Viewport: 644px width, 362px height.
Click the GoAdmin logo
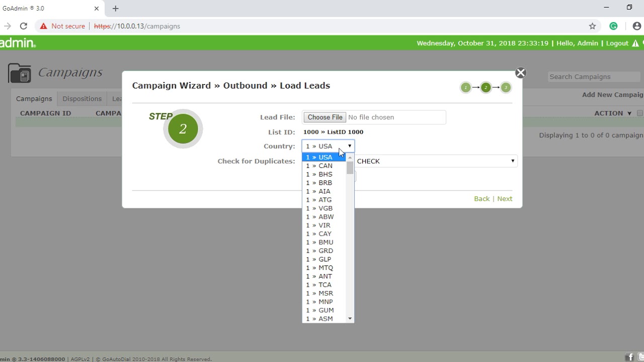pos(18,43)
